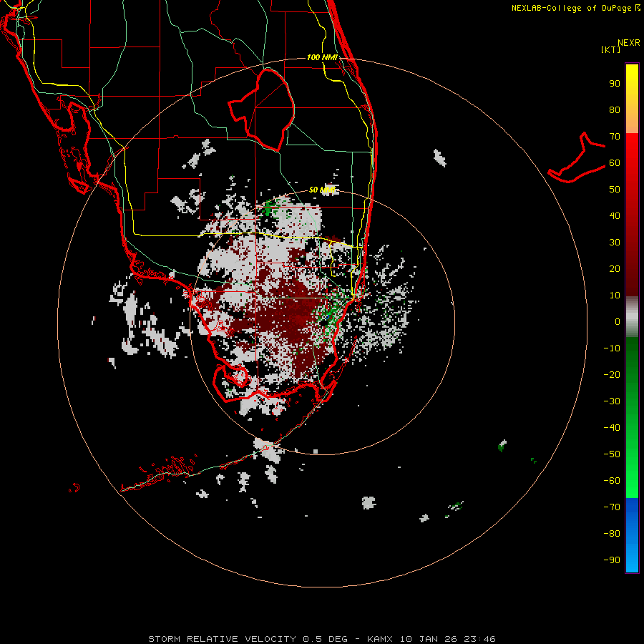The image size is (644, 644).
Task: Select the gray zero-velocity segment of the color bar
Action: tap(632, 317)
